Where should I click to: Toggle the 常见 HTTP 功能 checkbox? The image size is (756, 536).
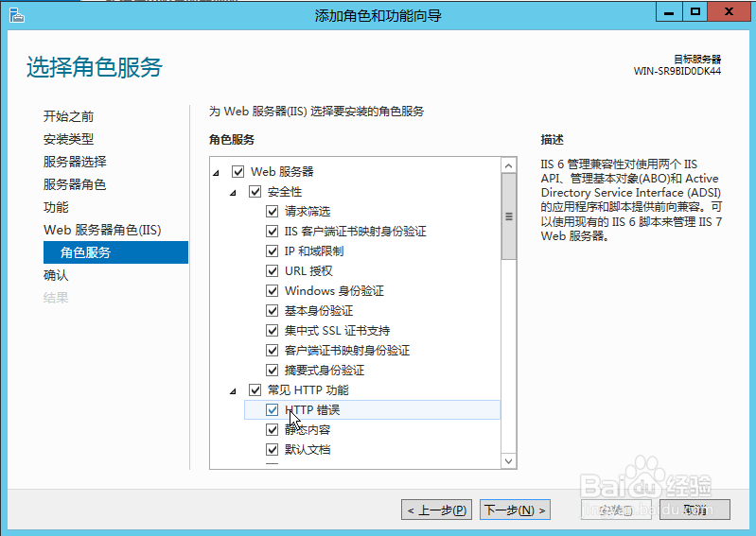pyautogui.click(x=255, y=390)
